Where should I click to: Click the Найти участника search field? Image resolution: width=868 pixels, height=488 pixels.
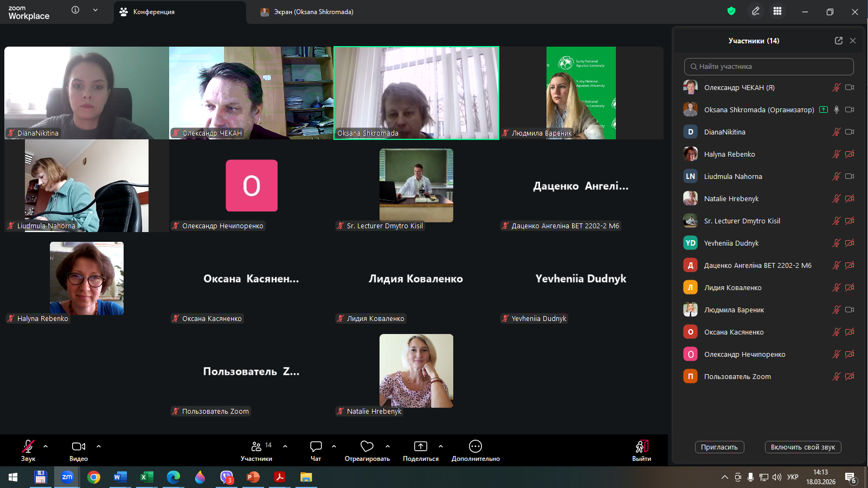click(x=769, y=67)
